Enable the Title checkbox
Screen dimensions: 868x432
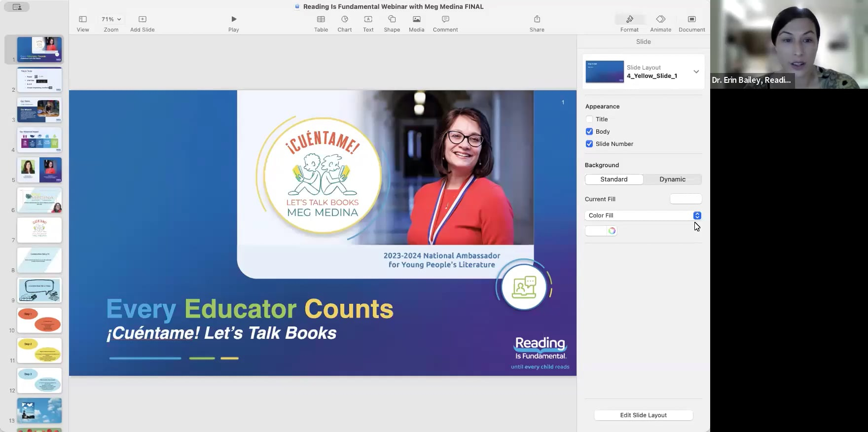[589, 119]
